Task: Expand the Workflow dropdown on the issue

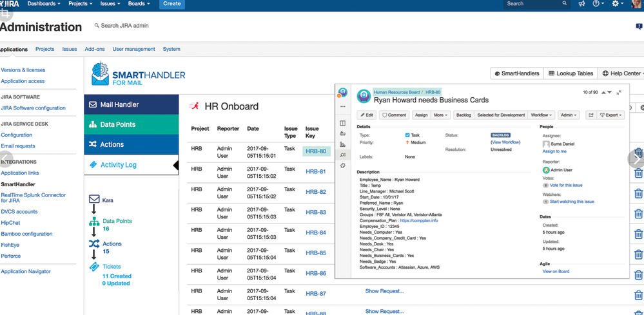Action: point(542,115)
